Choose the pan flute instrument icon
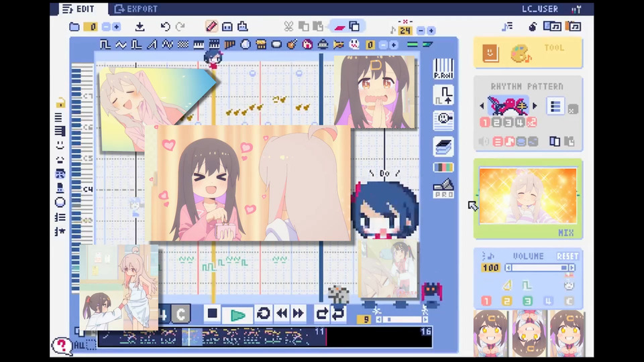This screenshot has width=644, height=362. click(229, 44)
